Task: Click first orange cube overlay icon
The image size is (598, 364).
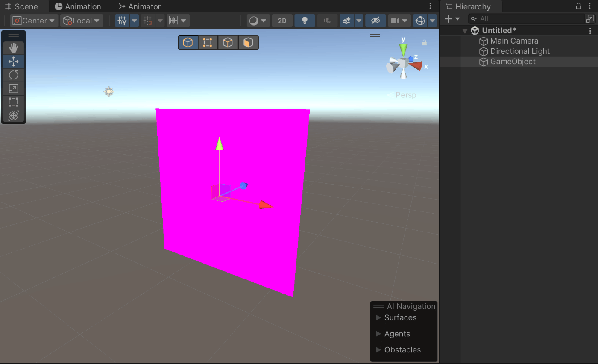Action: tap(188, 42)
